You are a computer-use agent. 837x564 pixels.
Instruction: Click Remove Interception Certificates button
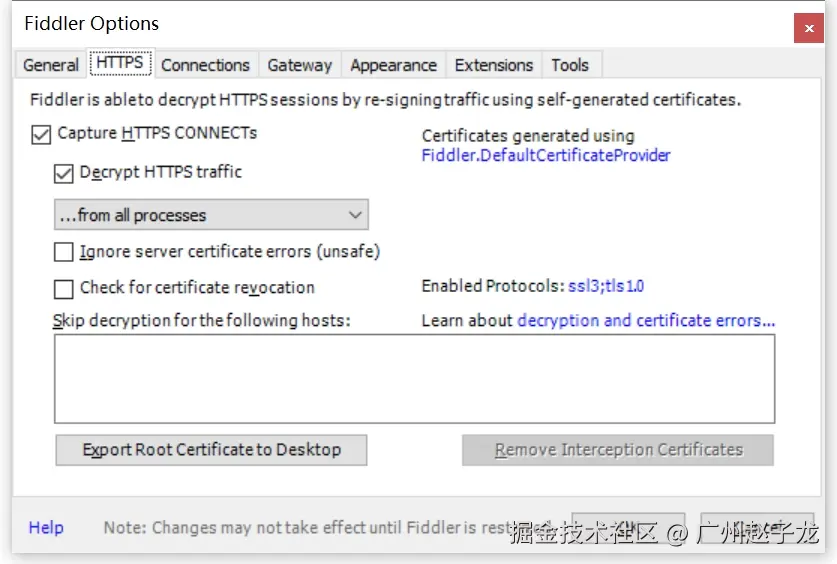[618, 450]
